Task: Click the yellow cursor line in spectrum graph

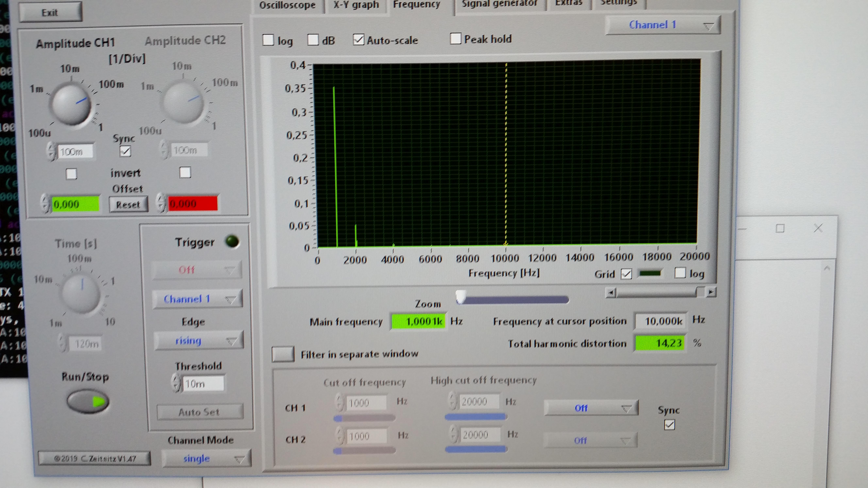Action: coord(506,153)
